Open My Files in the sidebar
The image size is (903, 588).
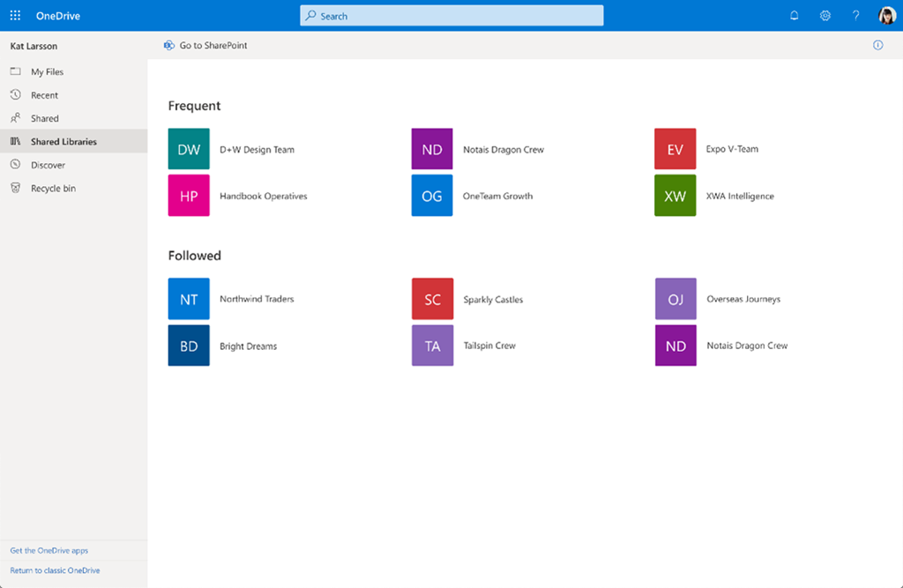47,72
